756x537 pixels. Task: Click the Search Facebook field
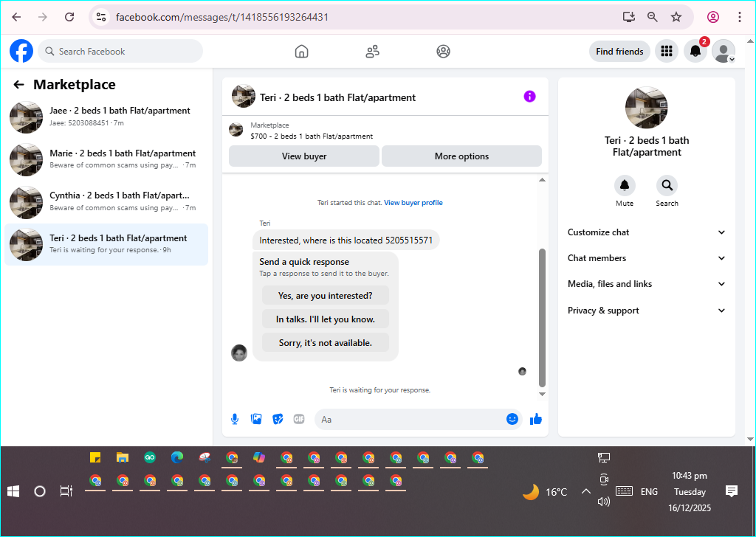coord(120,51)
